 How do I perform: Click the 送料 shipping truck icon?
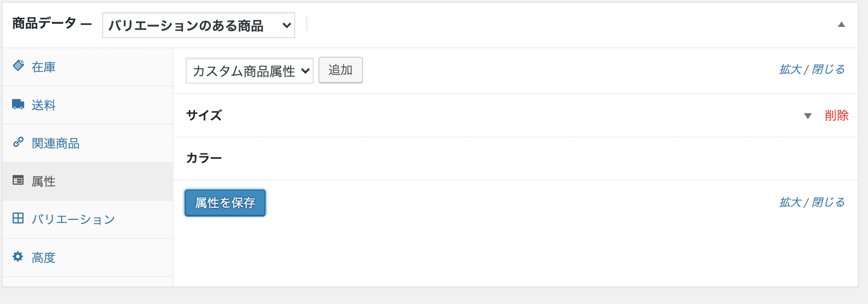(18, 104)
